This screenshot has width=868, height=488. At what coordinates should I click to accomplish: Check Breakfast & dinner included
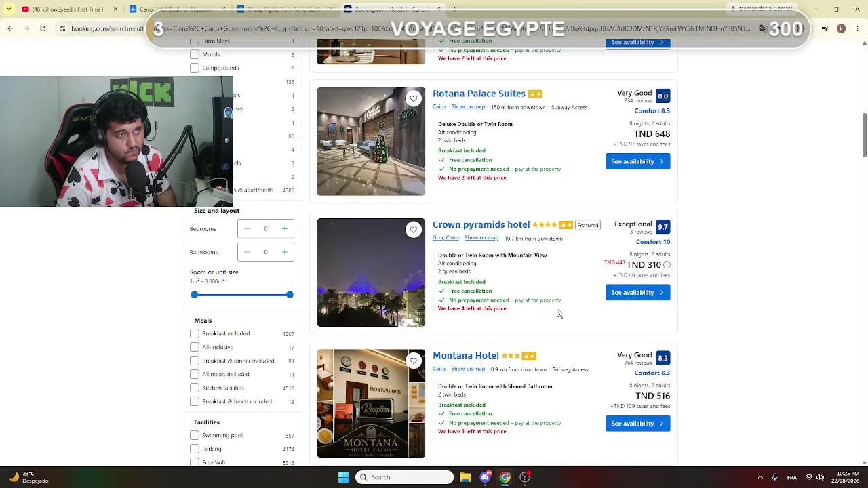coord(195,361)
